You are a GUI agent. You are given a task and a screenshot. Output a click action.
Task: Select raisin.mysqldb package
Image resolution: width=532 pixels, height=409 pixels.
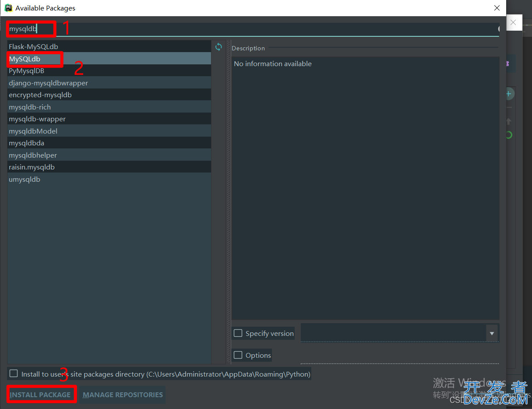coord(109,167)
